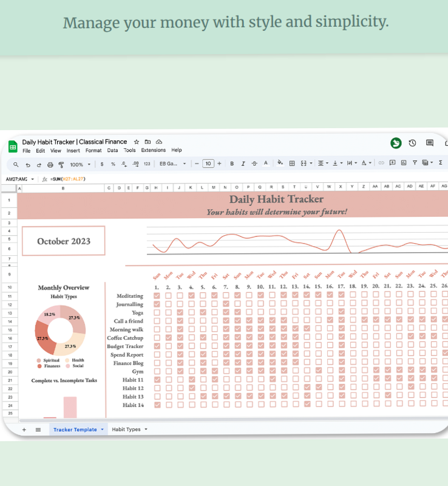
Task: Open the text color picker
Action: click(265, 163)
